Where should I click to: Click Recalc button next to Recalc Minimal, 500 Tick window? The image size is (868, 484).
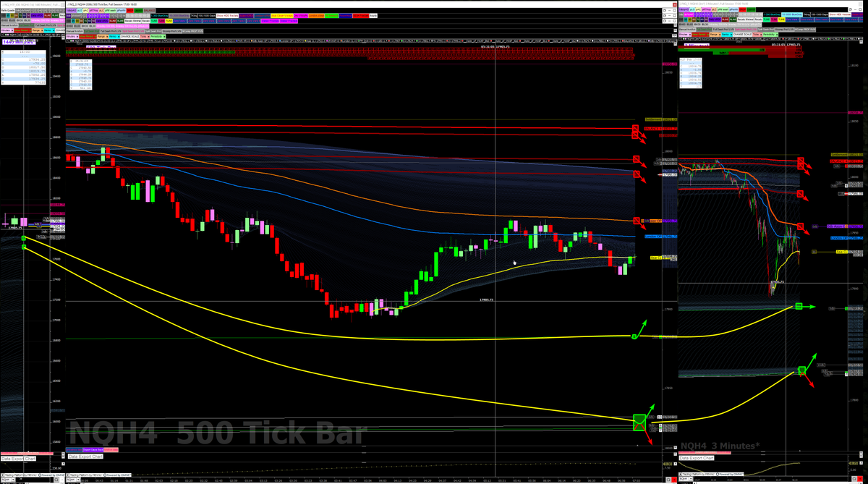click(145, 20)
